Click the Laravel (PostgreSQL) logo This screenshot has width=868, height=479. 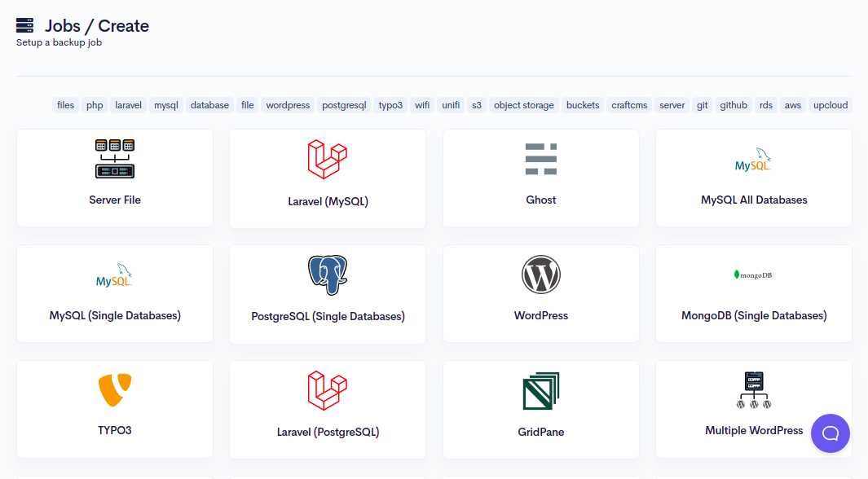pos(328,390)
